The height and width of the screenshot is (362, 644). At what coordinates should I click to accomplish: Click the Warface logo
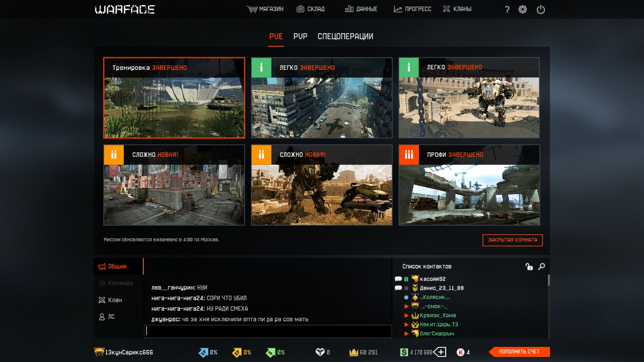(125, 9)
